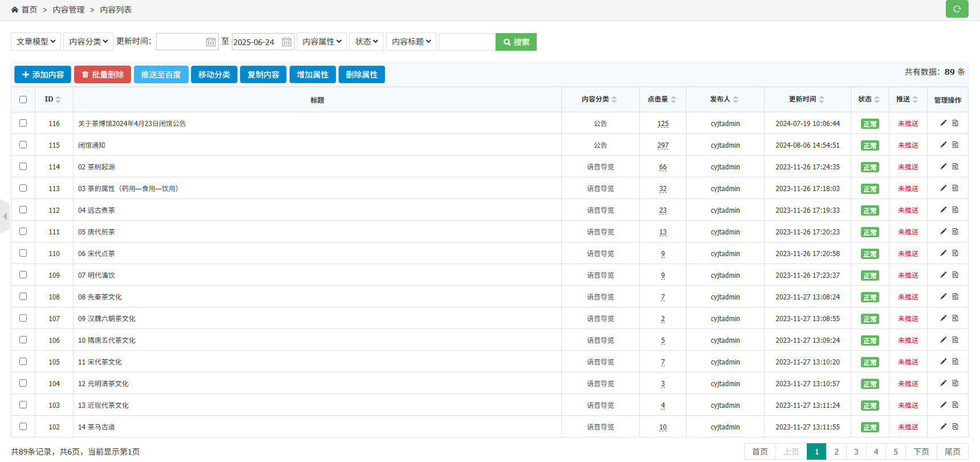Toggle the select-all checkbox in header
The image size is (980, 462).
(23, 100)
